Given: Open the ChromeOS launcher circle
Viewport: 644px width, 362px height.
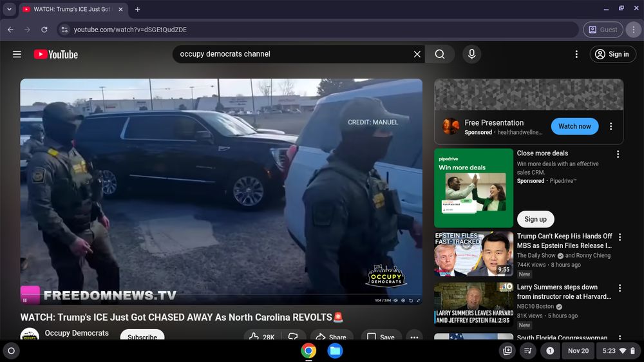Looking at the screenshot, I should click(12, 351).
